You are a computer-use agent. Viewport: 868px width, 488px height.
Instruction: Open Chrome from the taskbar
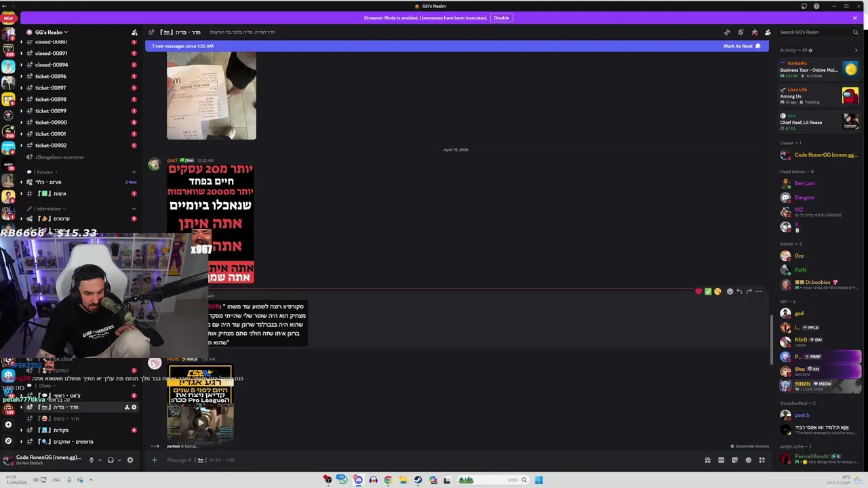tap(388, 480)
